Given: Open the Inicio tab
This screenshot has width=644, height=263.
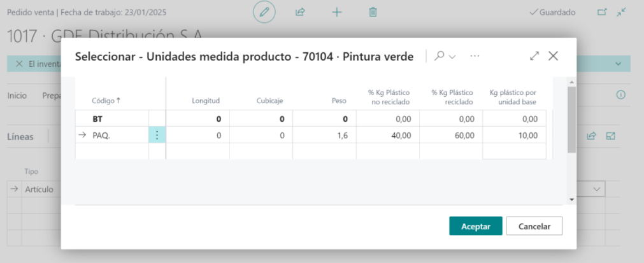Looking at the screenshot, I should pos(17,96).
